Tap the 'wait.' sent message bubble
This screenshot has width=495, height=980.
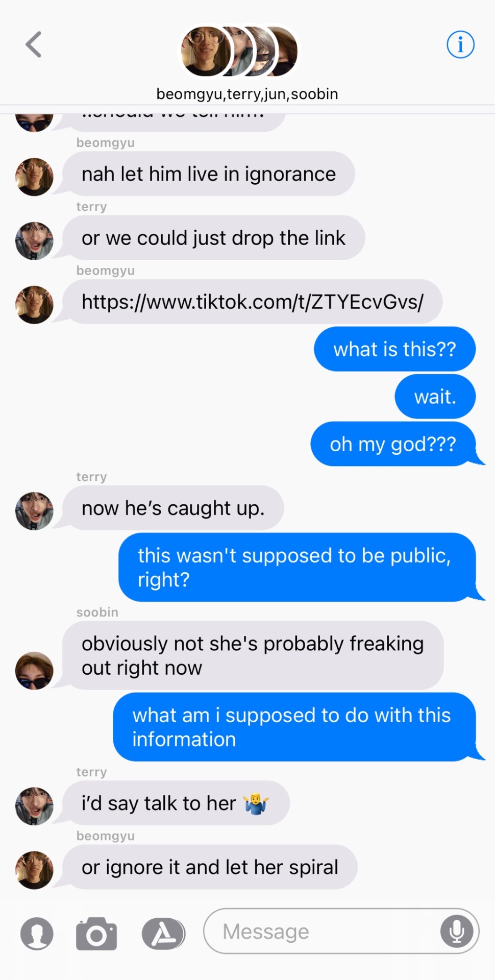pyautogui.click(x=435, y=397)
